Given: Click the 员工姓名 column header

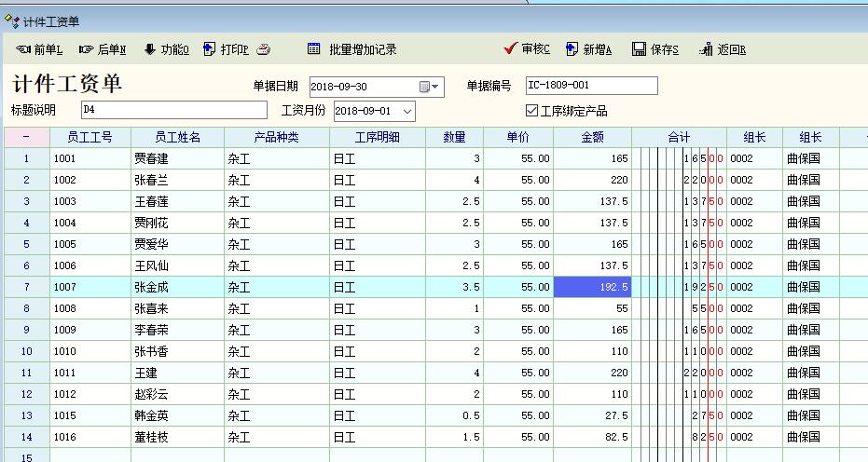Looking at the screenshot, I should (177, 137).
